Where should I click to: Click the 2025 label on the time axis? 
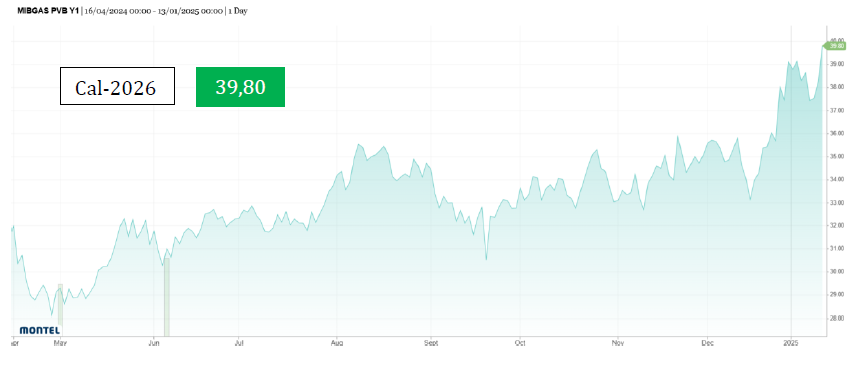point(791,343)
